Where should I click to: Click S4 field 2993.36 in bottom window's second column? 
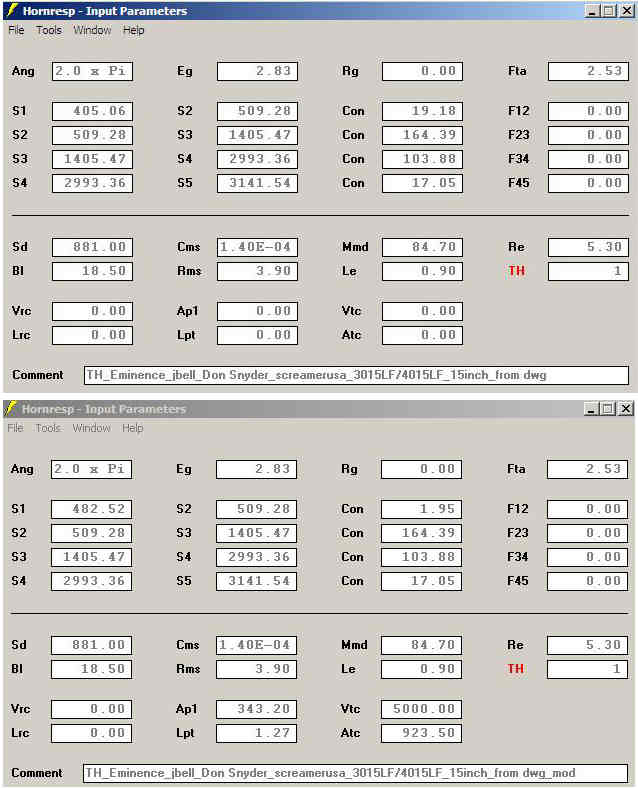coord(256,557)
